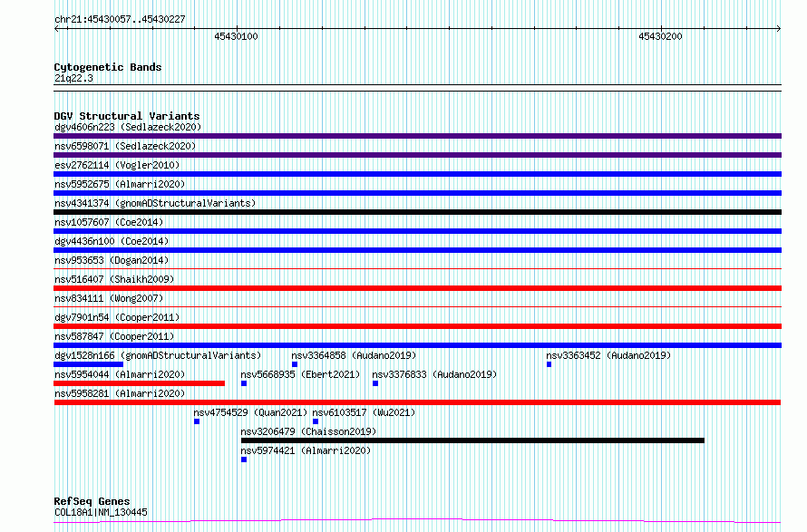Click the 45430100 ruler position label
The height and width of the screenshot is (532, 807).
coord(237,36)
